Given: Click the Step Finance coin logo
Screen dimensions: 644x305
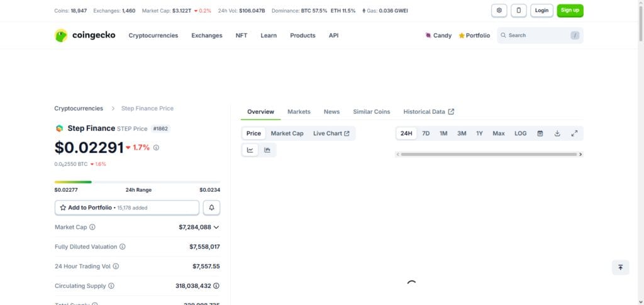Looking at the screenshot, I should tap(60, 128).
